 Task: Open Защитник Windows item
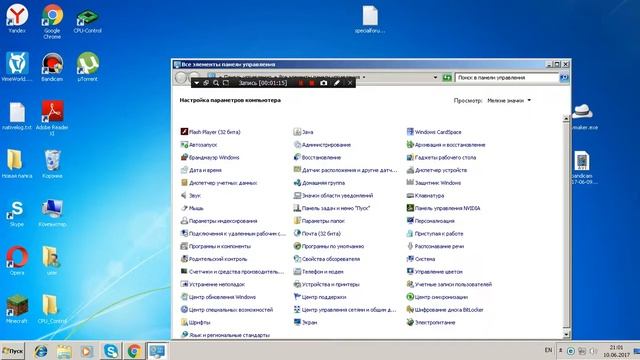point(434,183)
